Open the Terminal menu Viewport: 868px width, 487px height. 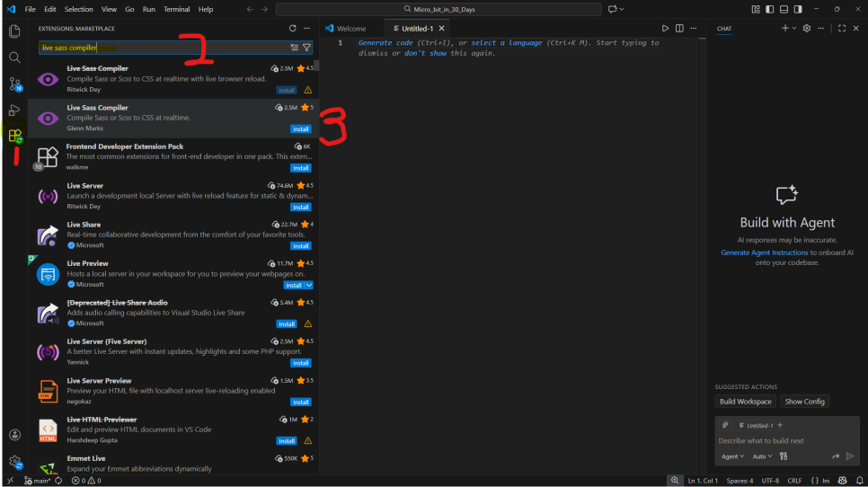[177, 9]
